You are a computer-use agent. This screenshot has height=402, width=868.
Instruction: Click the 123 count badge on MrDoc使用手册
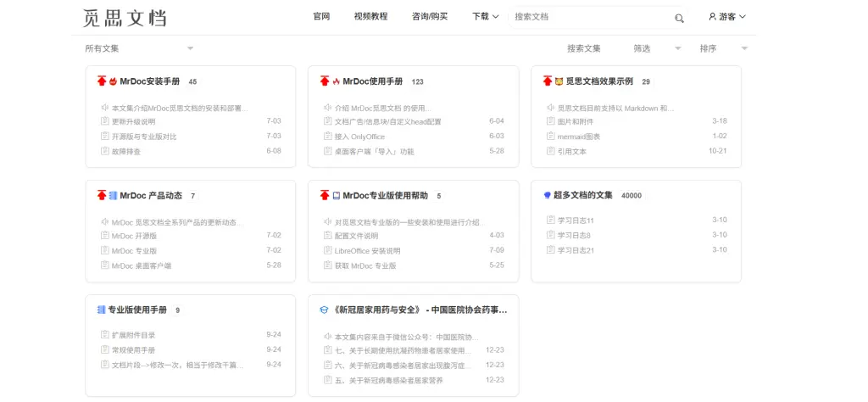pos(417,82)
